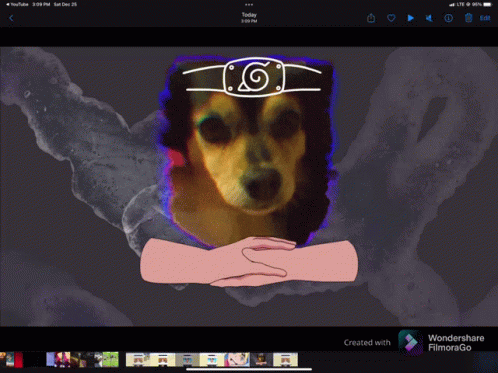Image resolution: width=498 pixels, height=373 pixels.
Task: Tap the video preview of the dog
Action: point(249,186)
